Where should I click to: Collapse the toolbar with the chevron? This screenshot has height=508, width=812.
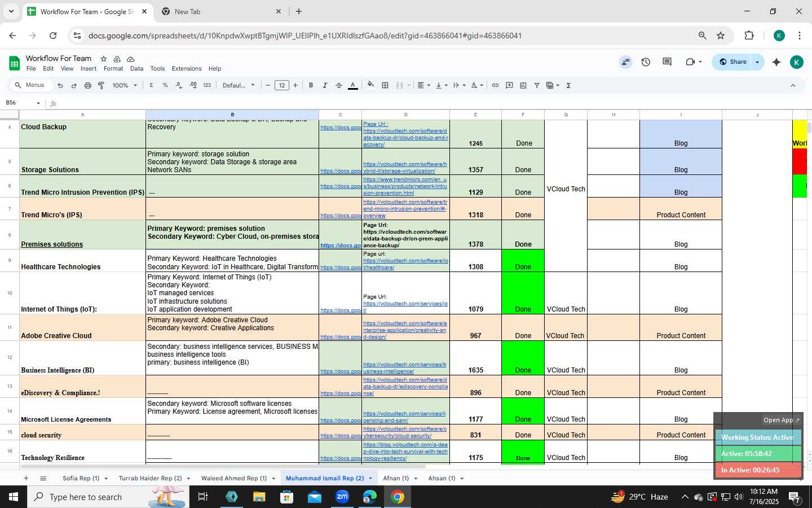pyautogui.click(x=793, y=85)
